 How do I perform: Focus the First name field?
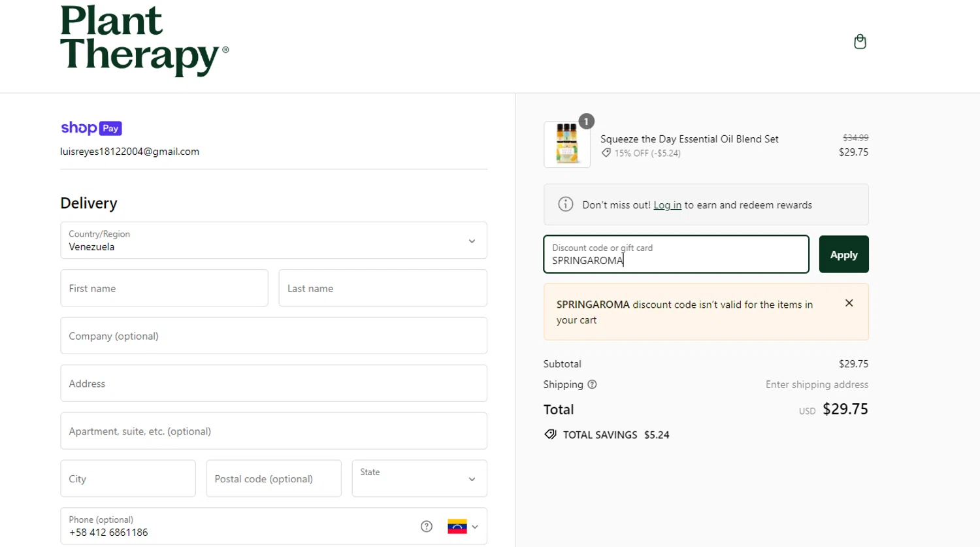coord(164,288)
